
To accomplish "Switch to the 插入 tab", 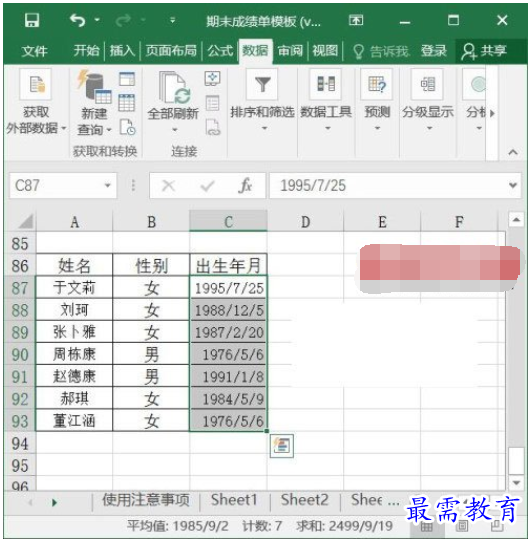I will coord(122,51).
